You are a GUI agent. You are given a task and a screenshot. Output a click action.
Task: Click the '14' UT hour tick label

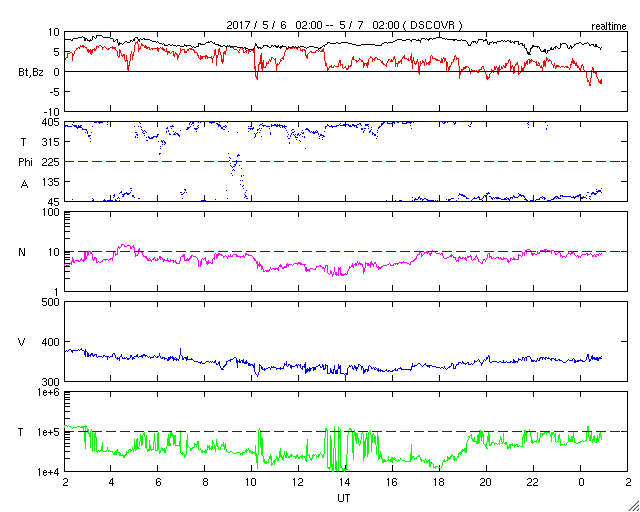pos(345,483)
